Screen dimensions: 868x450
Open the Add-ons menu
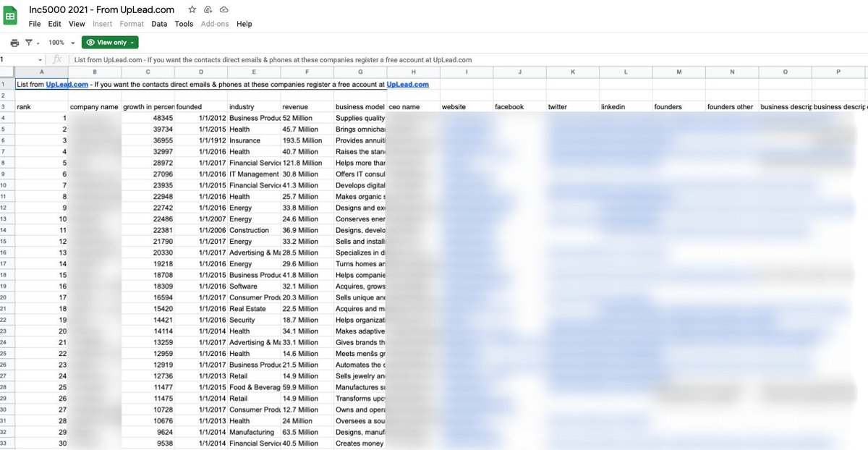tap(215, 24)
